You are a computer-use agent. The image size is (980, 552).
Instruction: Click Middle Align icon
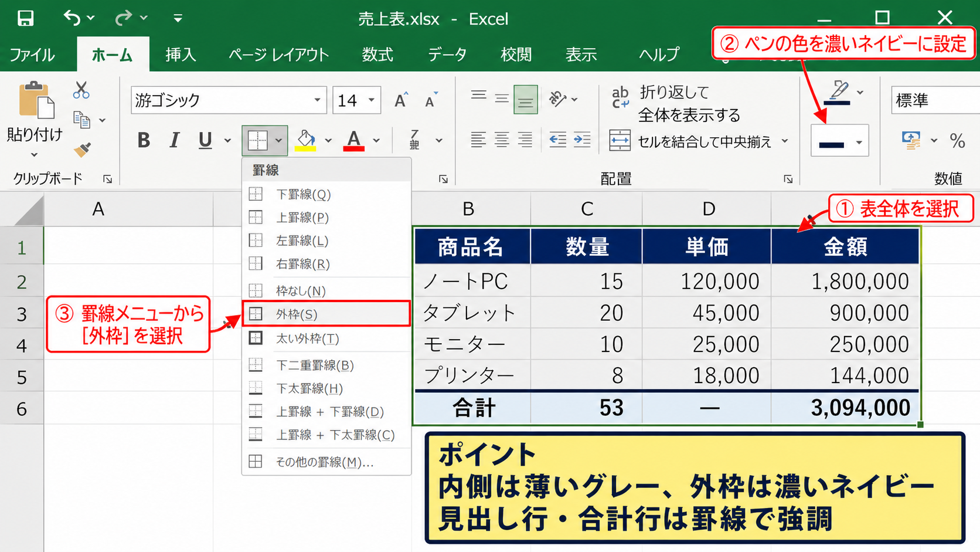tap(502, 99)
